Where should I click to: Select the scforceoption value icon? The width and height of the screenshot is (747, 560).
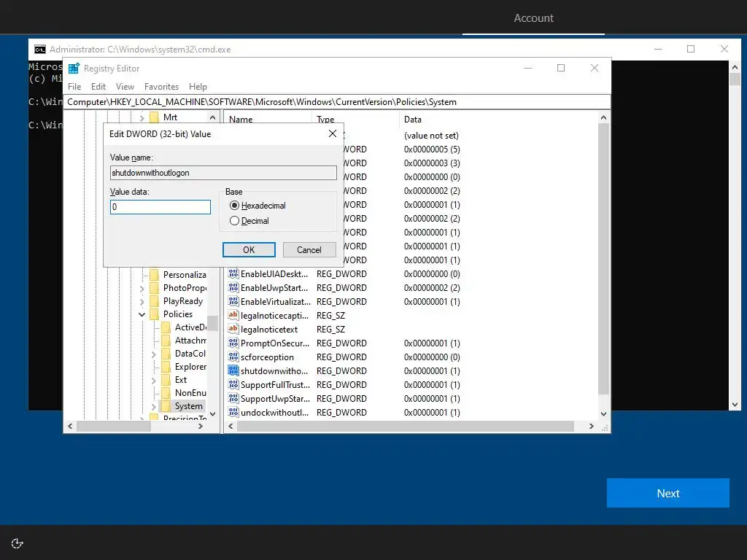tap(233, 357)
